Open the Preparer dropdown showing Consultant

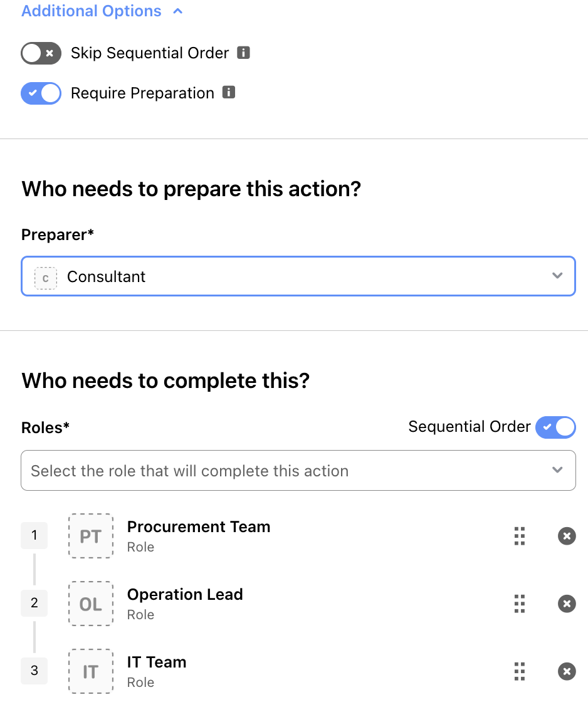[298, 276]
